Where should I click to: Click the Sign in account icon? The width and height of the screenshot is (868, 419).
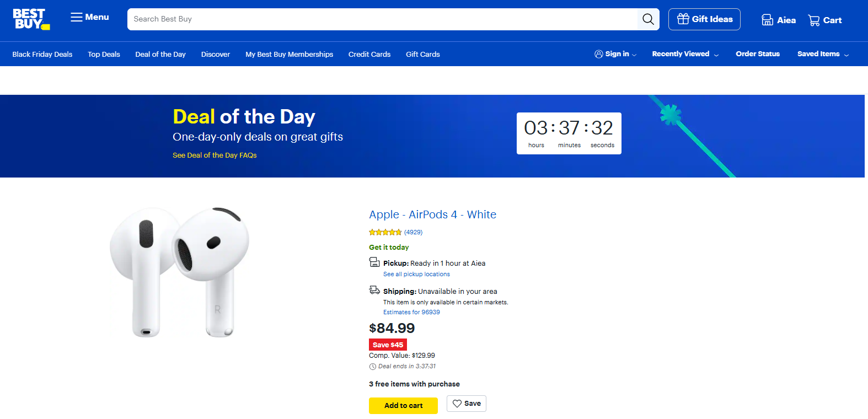(x=599, y=53)
